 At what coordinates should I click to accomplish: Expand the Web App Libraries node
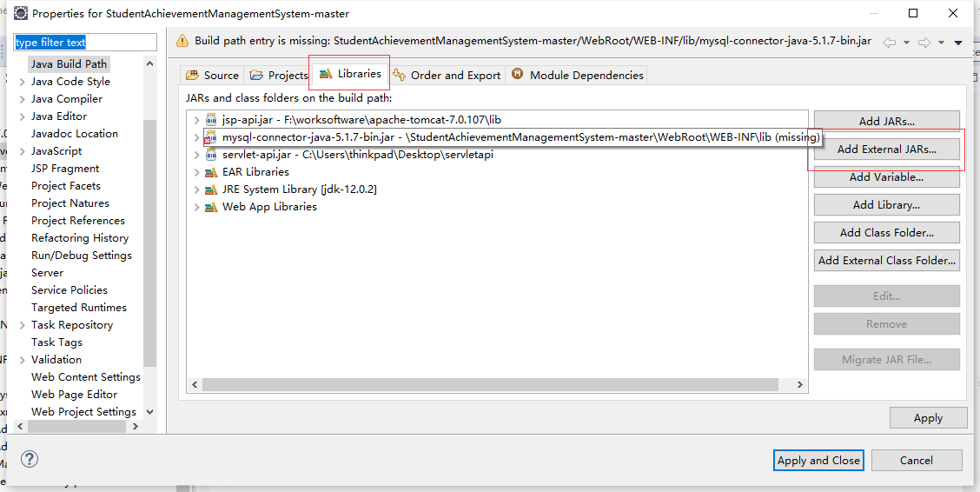[x=197, y=207]
